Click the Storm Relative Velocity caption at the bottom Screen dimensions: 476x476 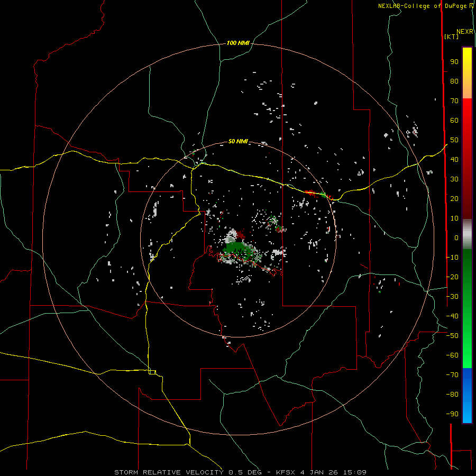point(240,472)
